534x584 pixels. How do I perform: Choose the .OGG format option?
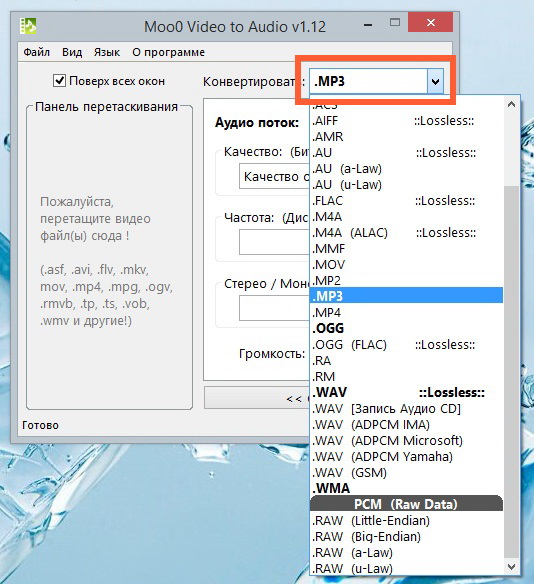406,328
